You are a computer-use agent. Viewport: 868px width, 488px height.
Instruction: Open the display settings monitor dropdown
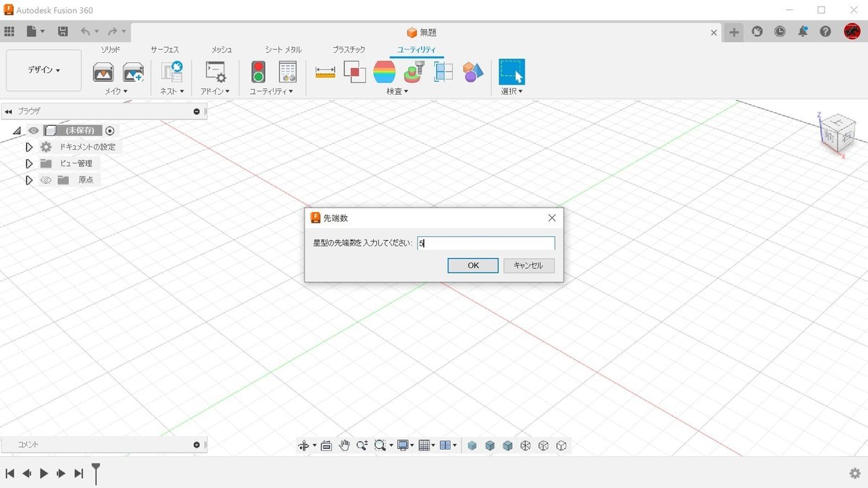[x=405, y=445]
